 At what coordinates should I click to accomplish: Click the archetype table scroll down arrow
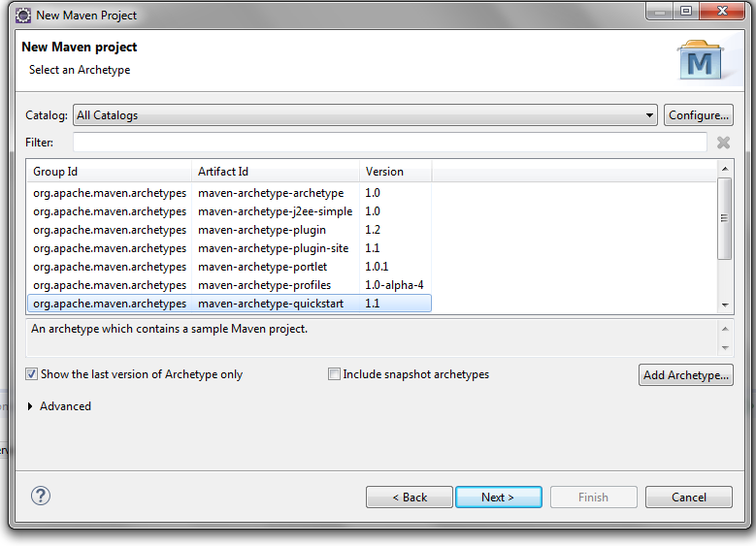725,305
